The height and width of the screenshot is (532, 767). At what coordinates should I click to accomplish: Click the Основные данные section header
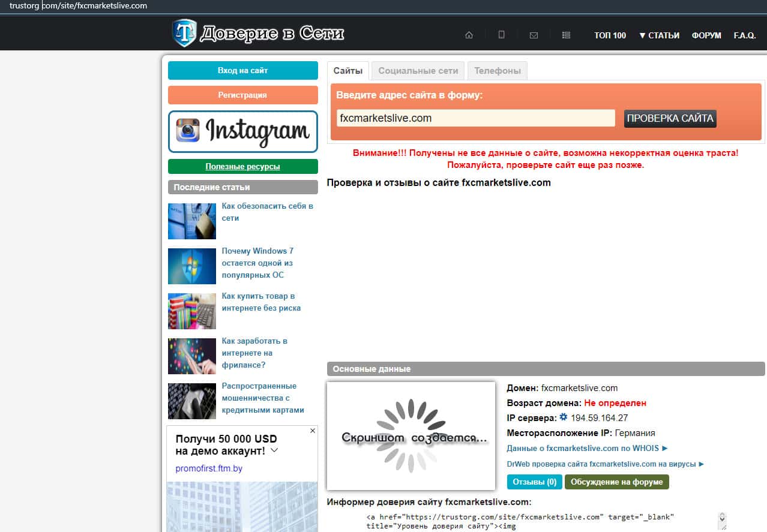tap(546, 369)
